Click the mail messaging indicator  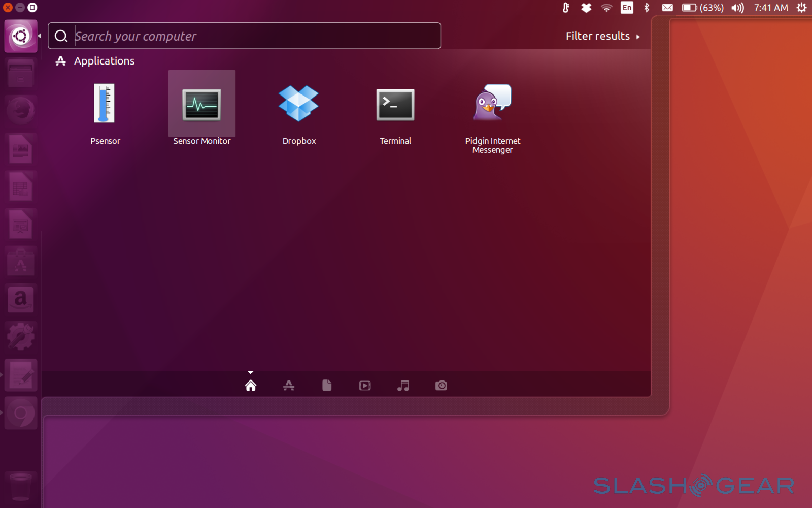667,8
